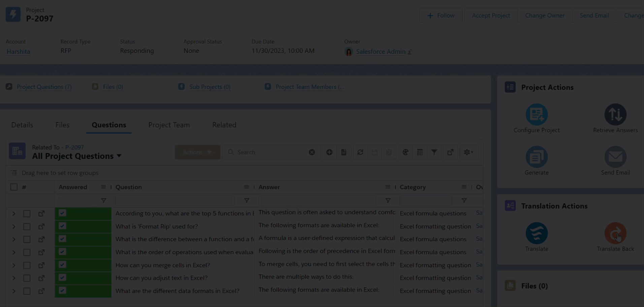
Task: Select row 'difference between a function' checkbox
Action: (x=27, y=239)
